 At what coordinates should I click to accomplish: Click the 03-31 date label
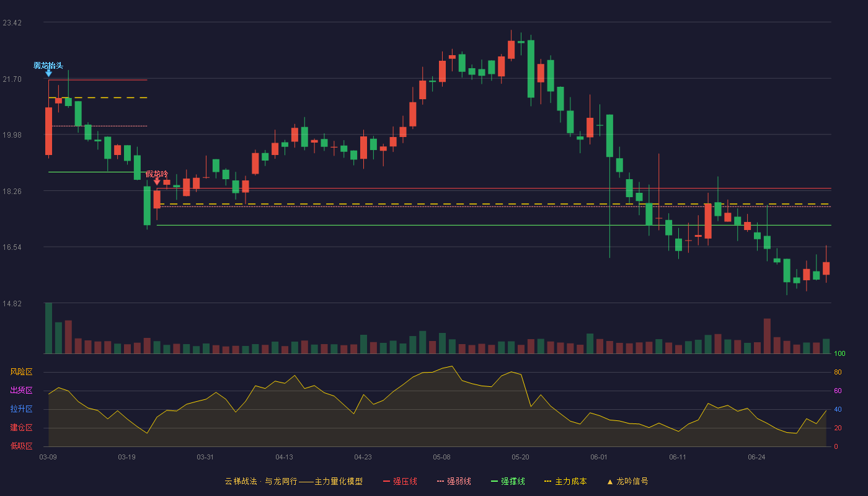pos(205,457)
